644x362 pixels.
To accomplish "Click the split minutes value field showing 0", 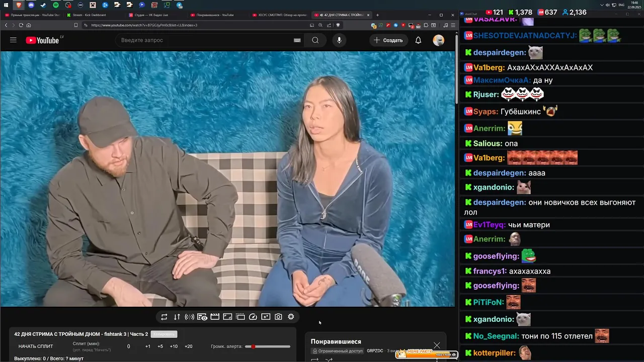I will click(128, 346).
